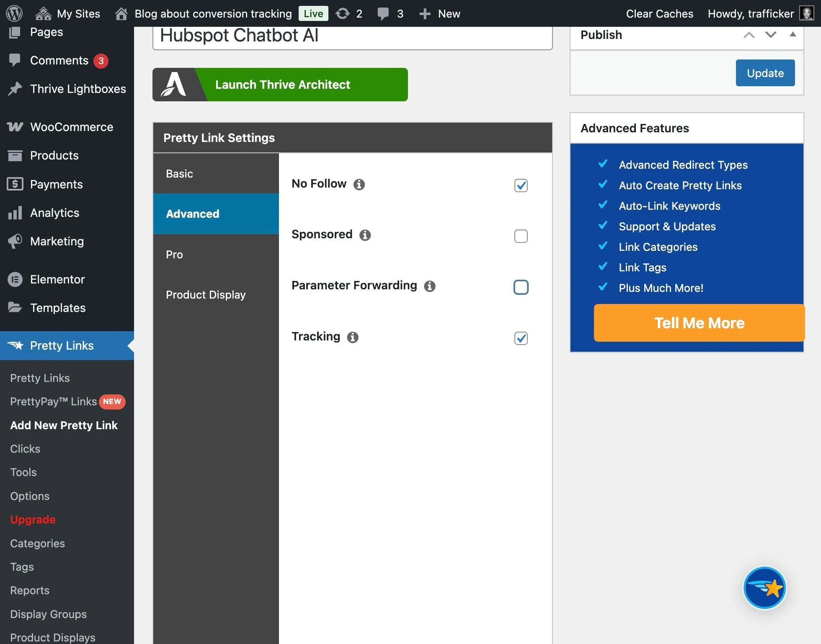Viewport: 821px width, 644px height.
Task: Click the Live status badge
Action: tap(313, 13)
